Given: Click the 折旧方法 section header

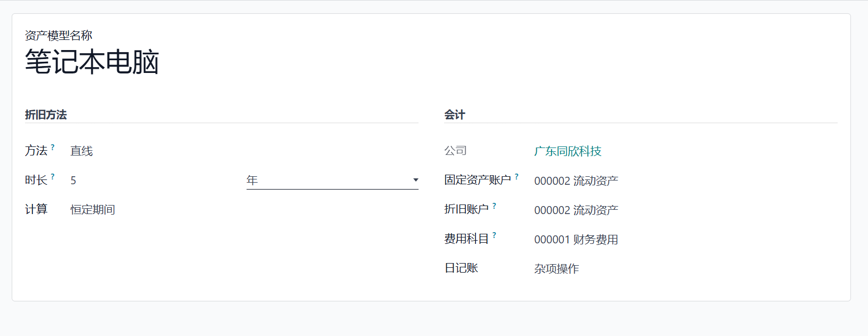Looking at the screenshot, I should point(46,114).
